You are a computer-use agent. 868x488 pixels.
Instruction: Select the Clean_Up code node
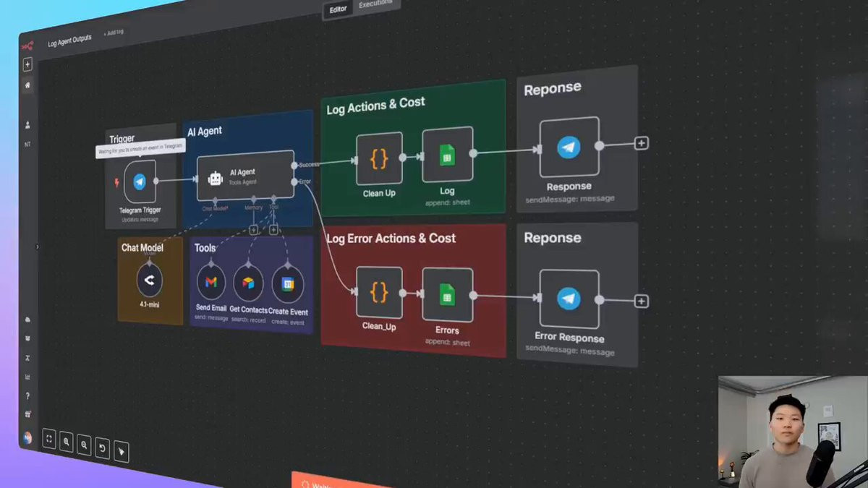click(379, 292)
